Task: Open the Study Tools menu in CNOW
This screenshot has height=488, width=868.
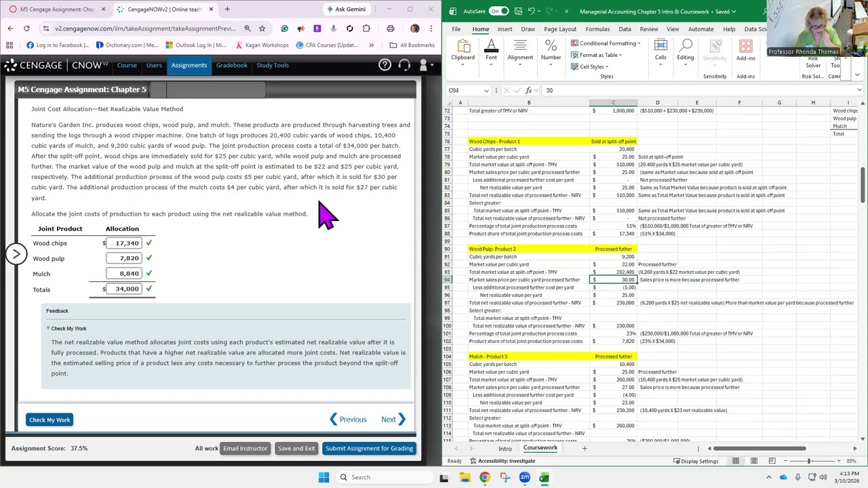Action: coord(273,65)
